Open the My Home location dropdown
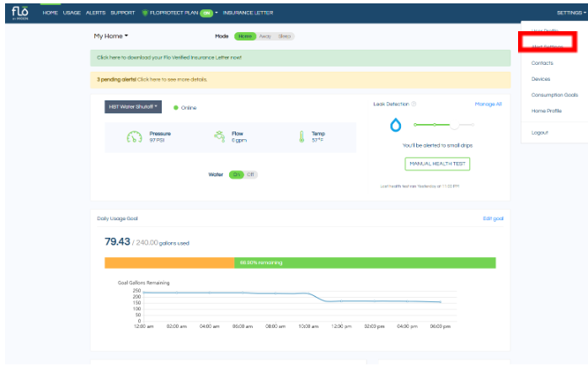Image resolution: width=588 pixels, height=377 pixels. [x=111, y=36]
